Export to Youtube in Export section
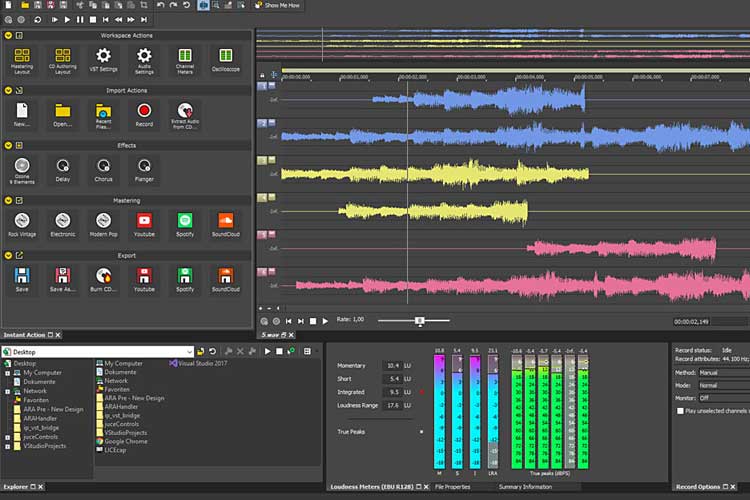Screen dimensions: 750x500 pyautogui.click(x=144, y=280)
